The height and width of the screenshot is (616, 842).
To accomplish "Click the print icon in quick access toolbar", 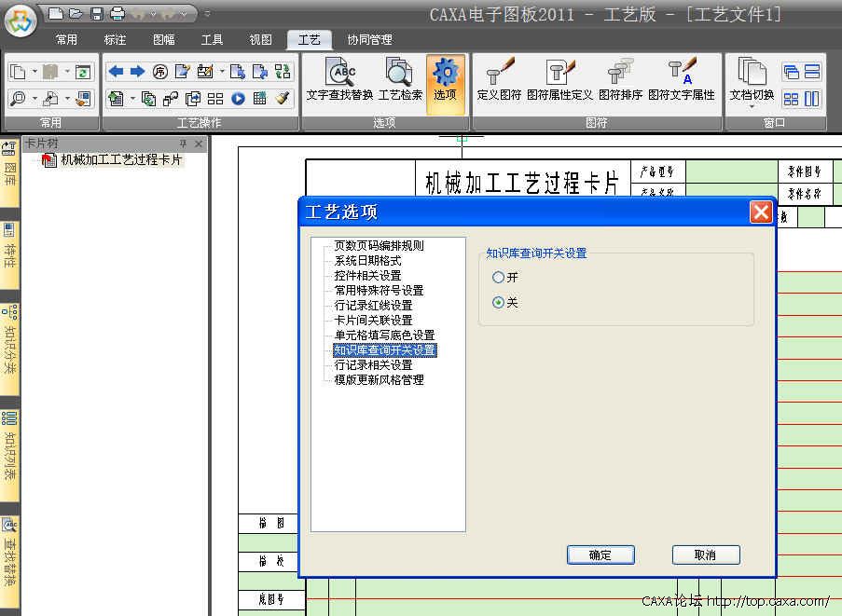I will click(x=117, y=13).
